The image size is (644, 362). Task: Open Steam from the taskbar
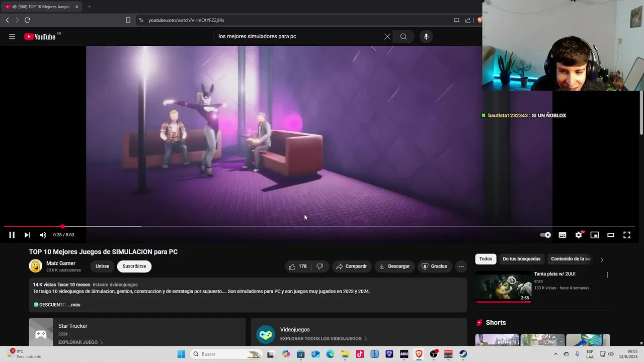coord(463,354)
